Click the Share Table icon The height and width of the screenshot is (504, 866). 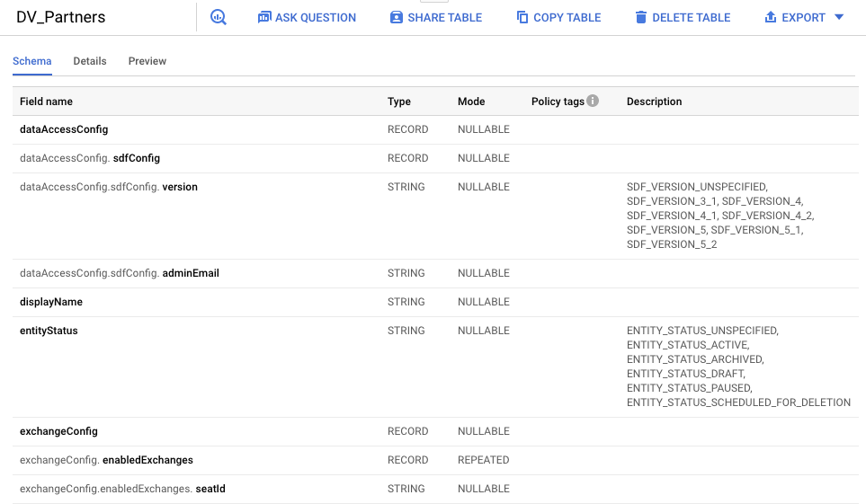[x=396, y=17]
